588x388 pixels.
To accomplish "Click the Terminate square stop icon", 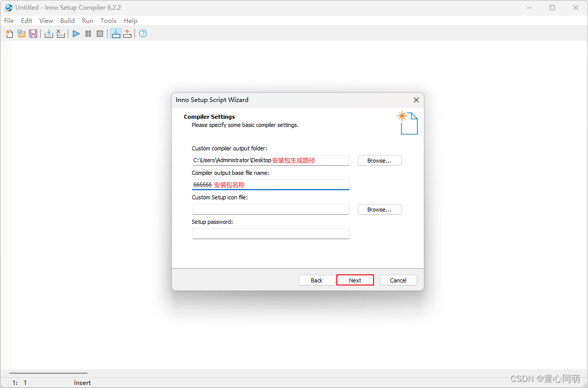I will [x=100, y=34].
